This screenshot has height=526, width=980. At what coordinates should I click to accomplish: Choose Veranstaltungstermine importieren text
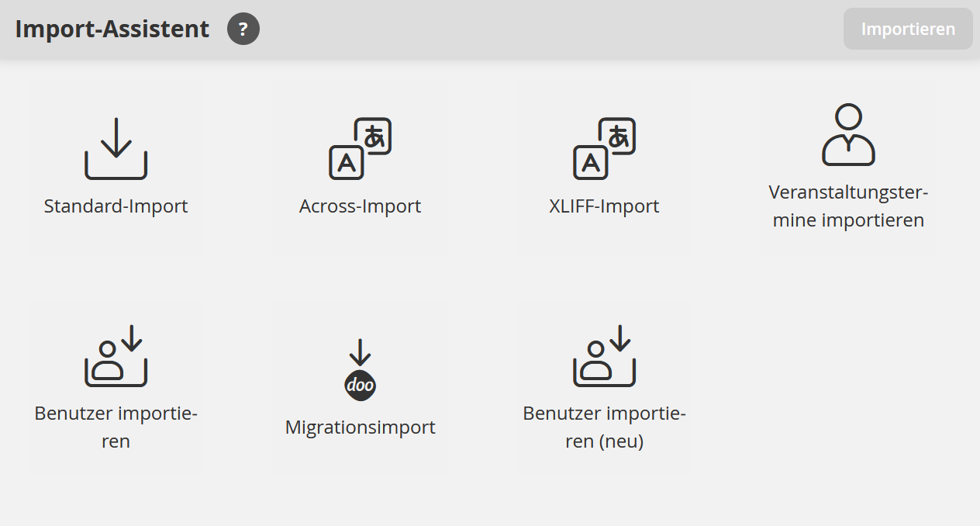(x=848, y=206)
